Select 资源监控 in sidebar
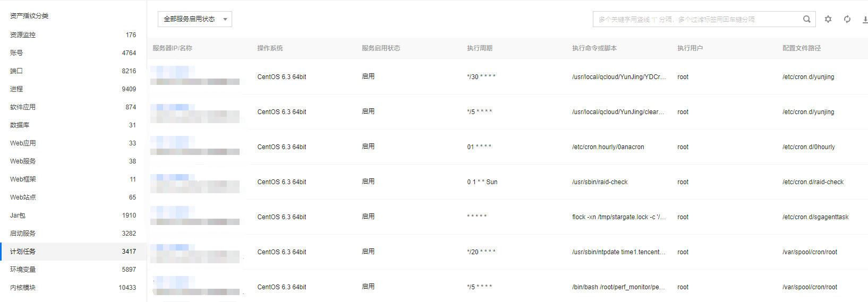Screen dimensions: 868x302 coord(23,35)
